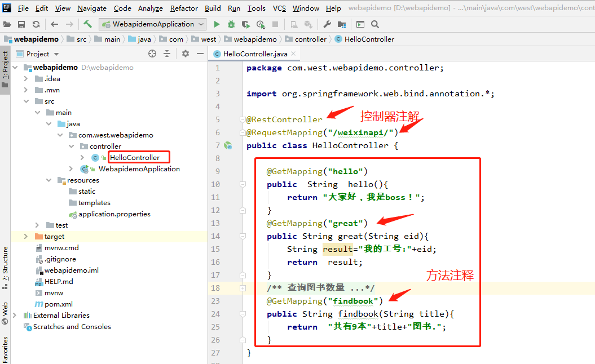595x364 pixels.
Task: Expand the test folder
Action: (37, 225)
